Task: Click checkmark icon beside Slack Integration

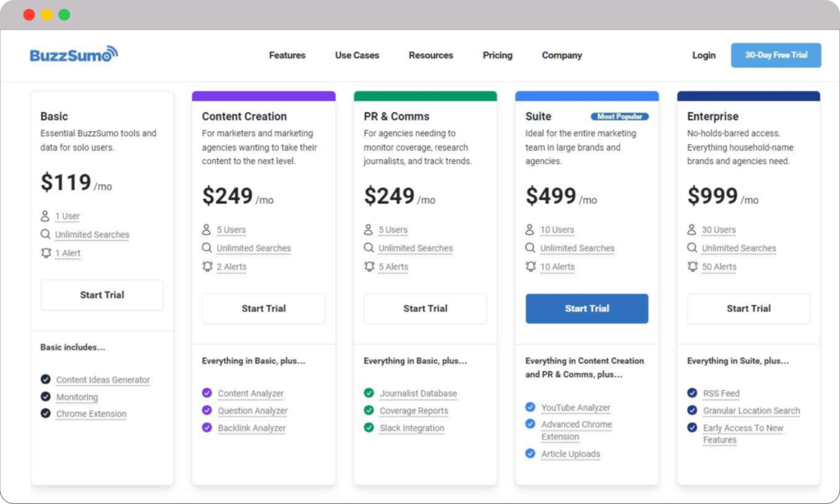Action: pyautogui.click(x=368, y=428)
